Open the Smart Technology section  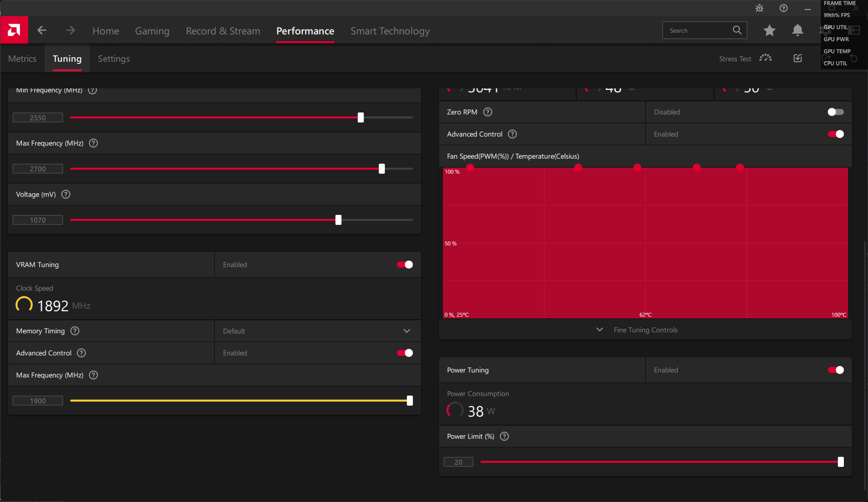point(390,31)
